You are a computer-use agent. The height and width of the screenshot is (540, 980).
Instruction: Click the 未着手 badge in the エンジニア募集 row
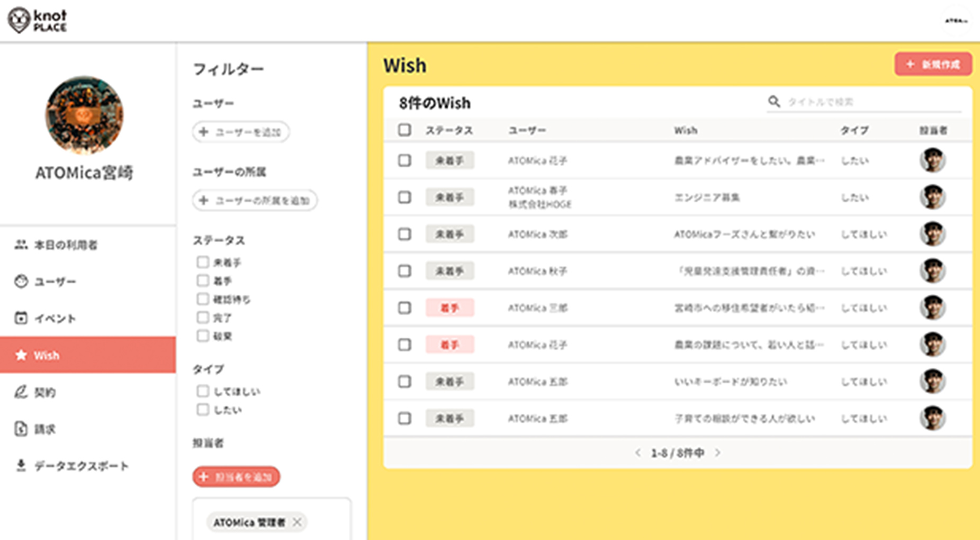click(449, 197)
